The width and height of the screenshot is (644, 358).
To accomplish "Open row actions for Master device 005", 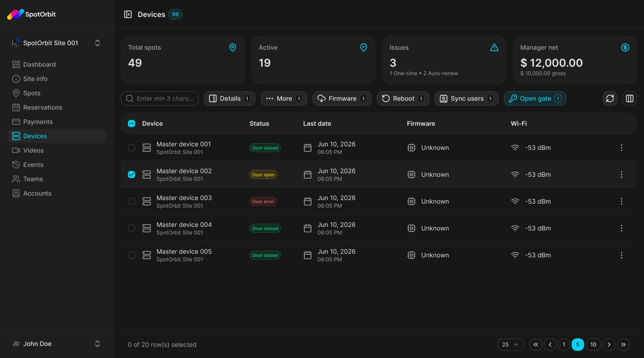I will pyautogui.click(x=622, y=255).
